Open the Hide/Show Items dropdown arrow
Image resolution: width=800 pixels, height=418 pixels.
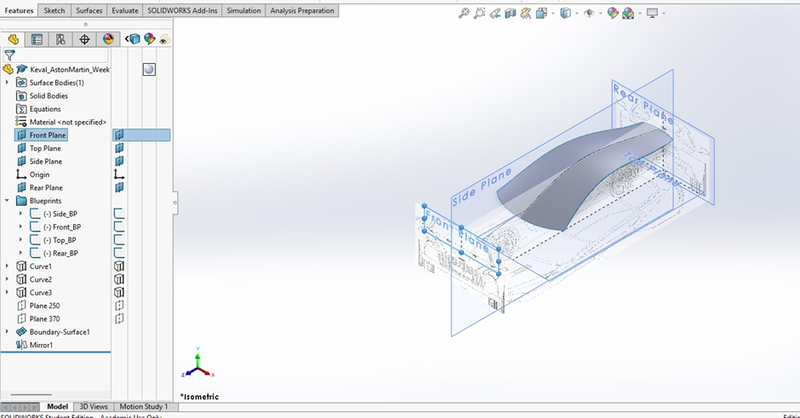(x=601, y=13)
